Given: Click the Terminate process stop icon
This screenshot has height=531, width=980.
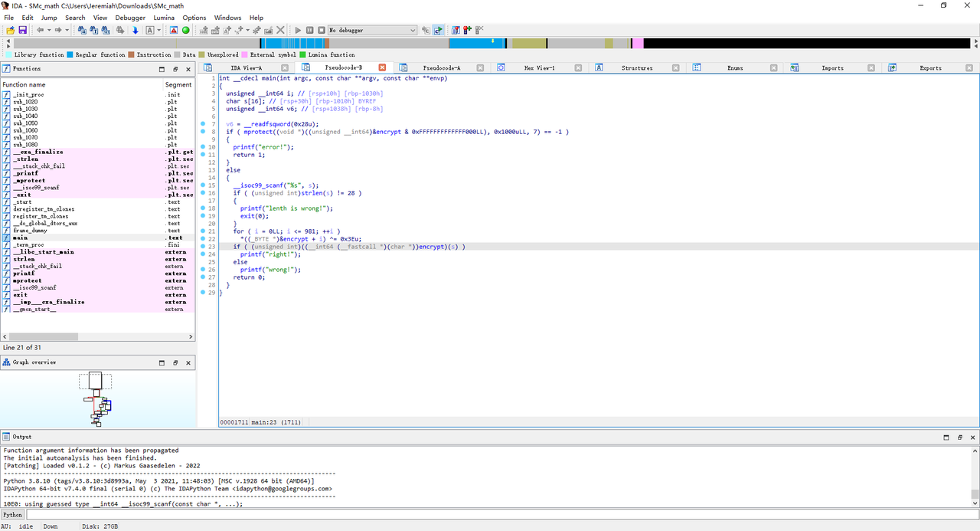Looking at the screenshot, I should tap(321, 30).
